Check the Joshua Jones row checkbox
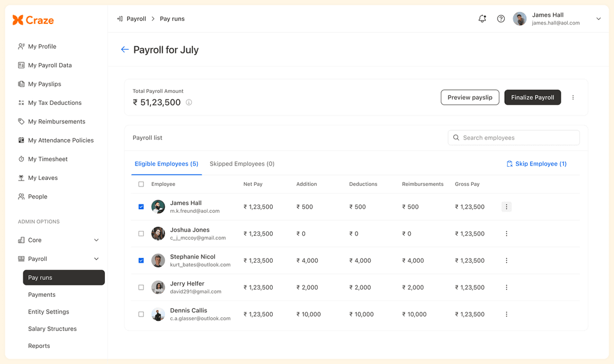614x364 pixels. (x=142, y=233)
